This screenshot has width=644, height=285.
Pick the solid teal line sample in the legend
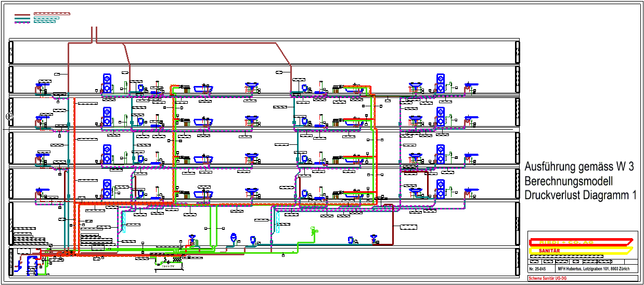pos(22,18)
